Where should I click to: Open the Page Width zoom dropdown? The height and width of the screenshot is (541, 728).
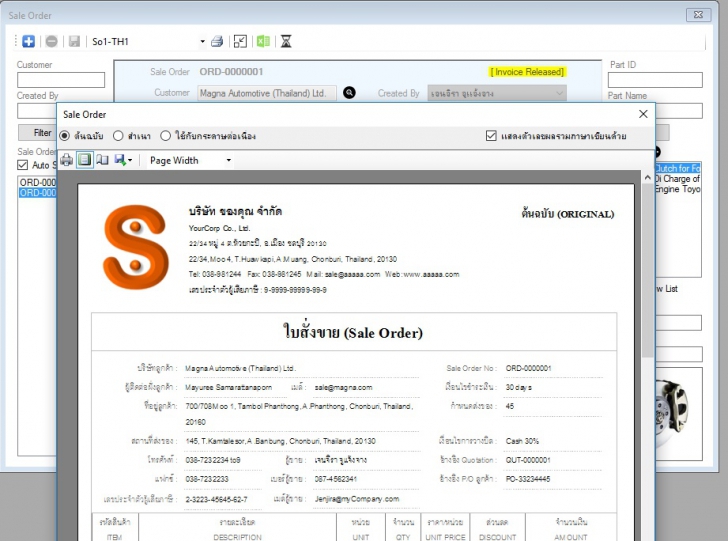[x=228, y=161]
